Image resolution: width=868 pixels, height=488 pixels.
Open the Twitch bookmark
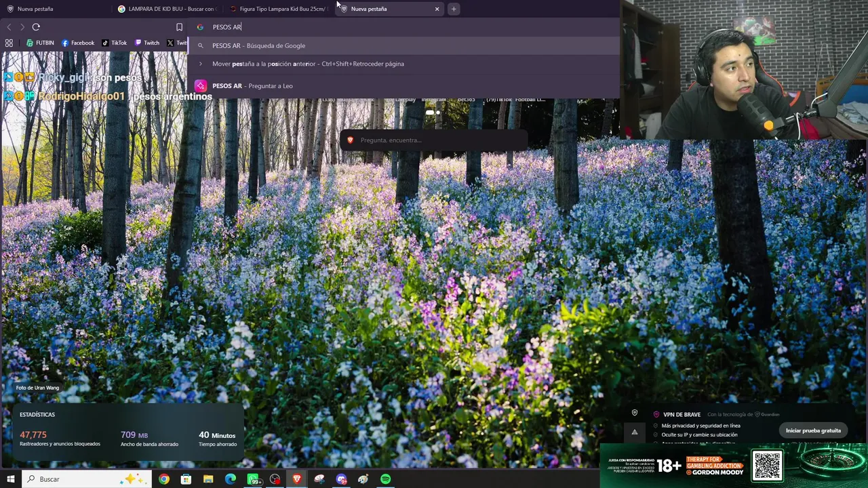[x=147, y=43]
